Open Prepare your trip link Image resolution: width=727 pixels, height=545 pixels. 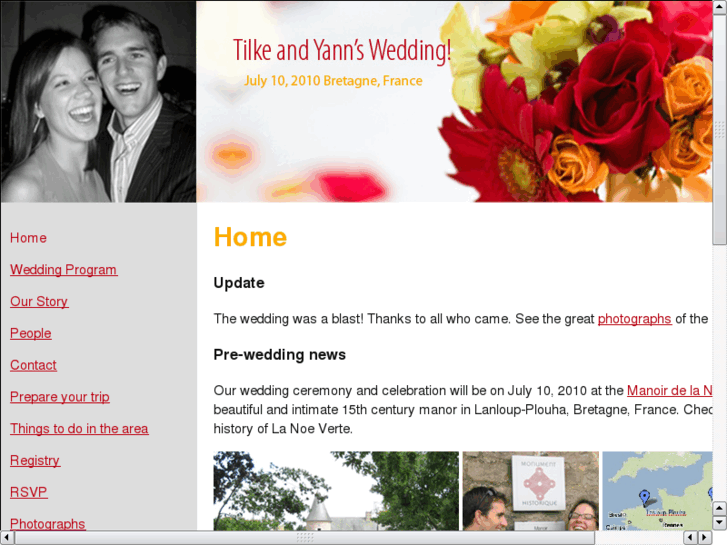pyautogui.click(x=60, y=397)
